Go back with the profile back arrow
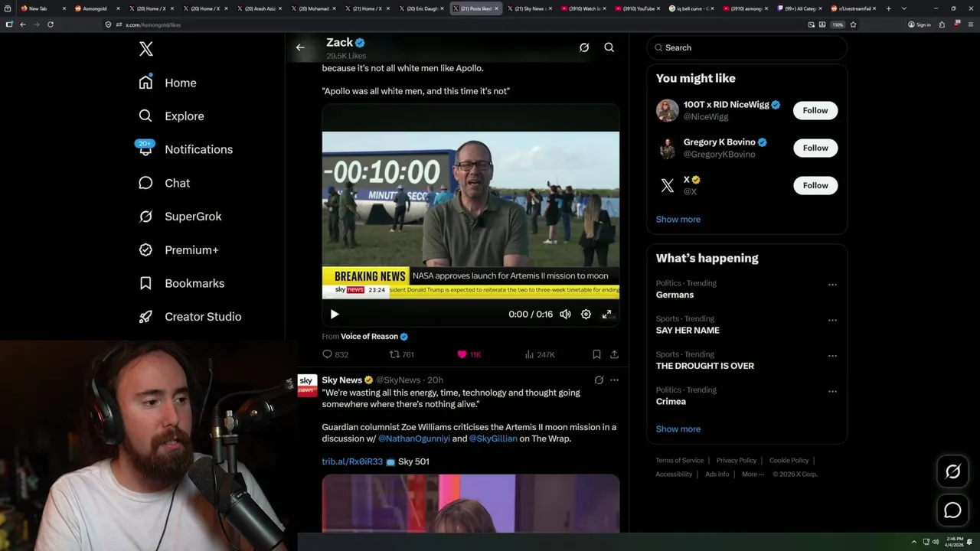The image size is (980, 551). pos(300,47)
